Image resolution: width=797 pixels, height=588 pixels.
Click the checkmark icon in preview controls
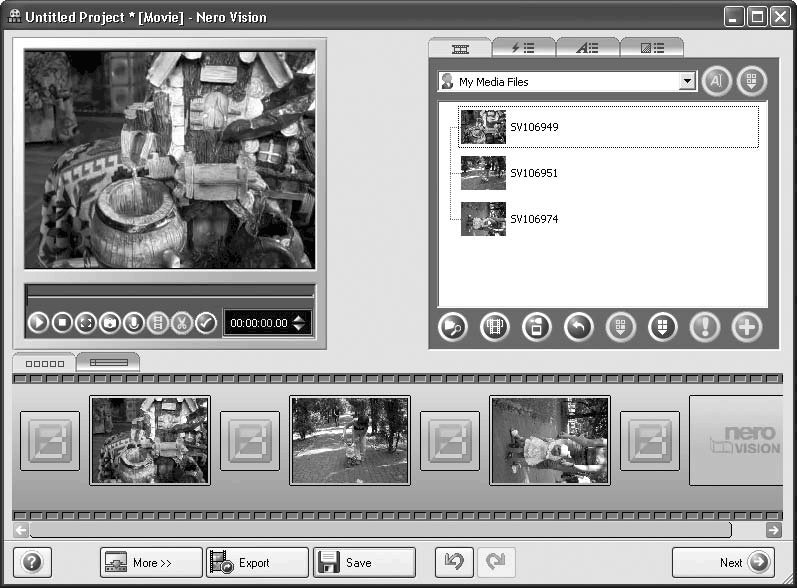[206, 323]
